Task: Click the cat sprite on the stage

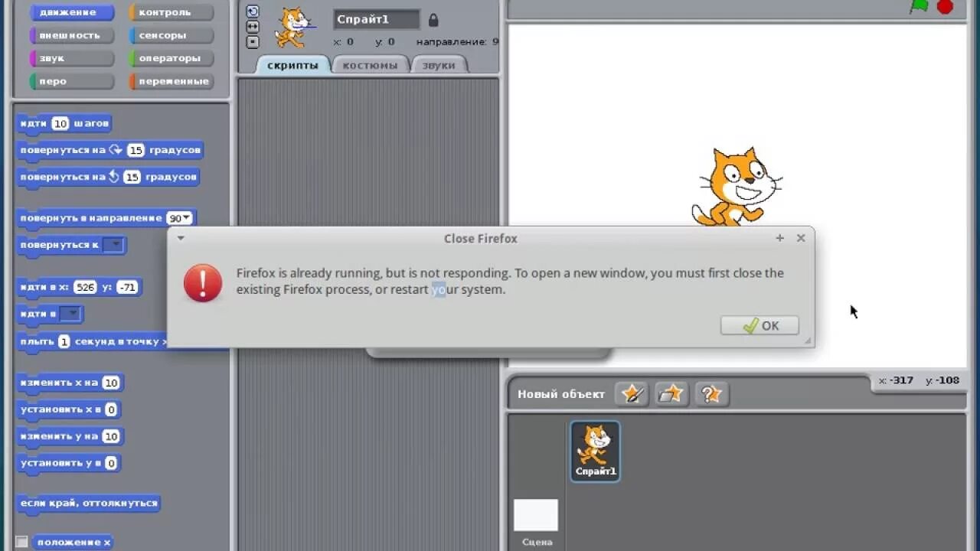Action: tap(737, 187)
